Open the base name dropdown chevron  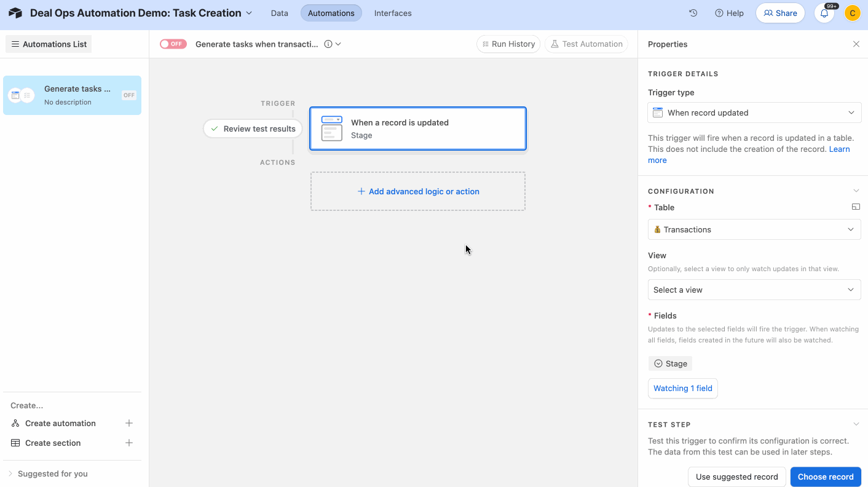(x=249, y=13)
